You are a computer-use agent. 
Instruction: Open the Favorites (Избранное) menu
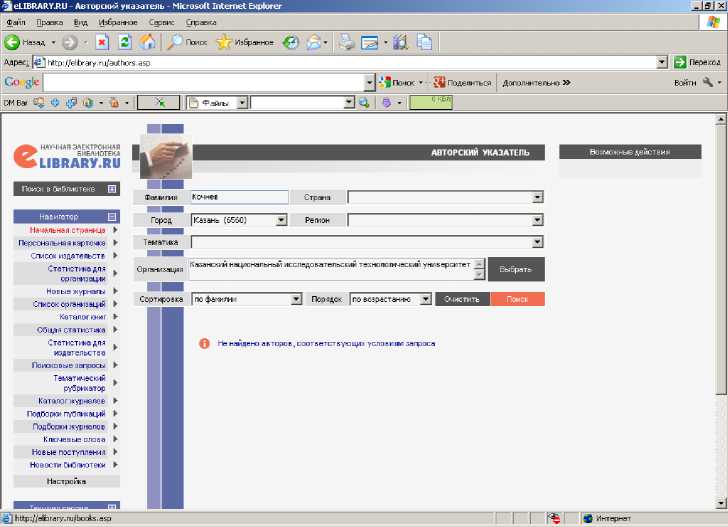(118, 22)
